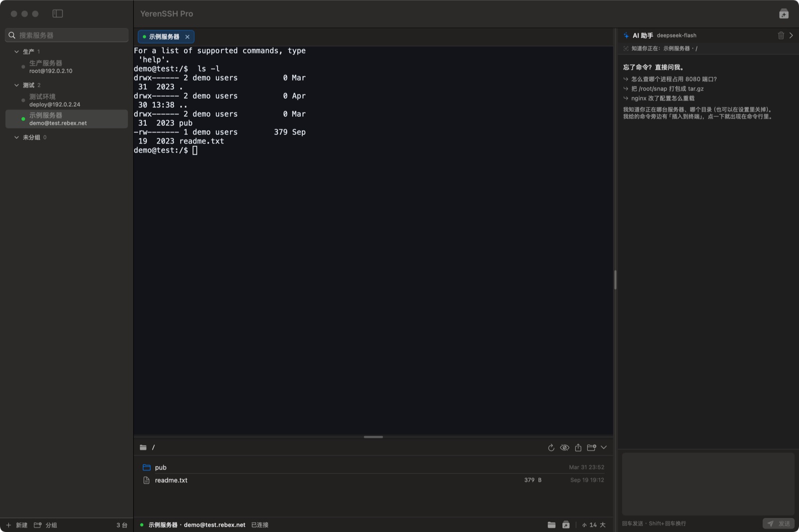
Task: Click into the AI message input box
Action: coord(708,484)
